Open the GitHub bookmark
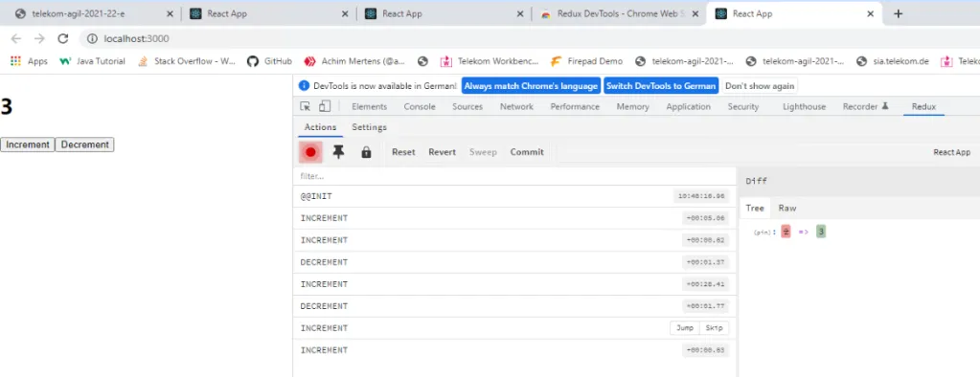Image resolution: width=980 pixels, height=377 pixels. (270, 61)
